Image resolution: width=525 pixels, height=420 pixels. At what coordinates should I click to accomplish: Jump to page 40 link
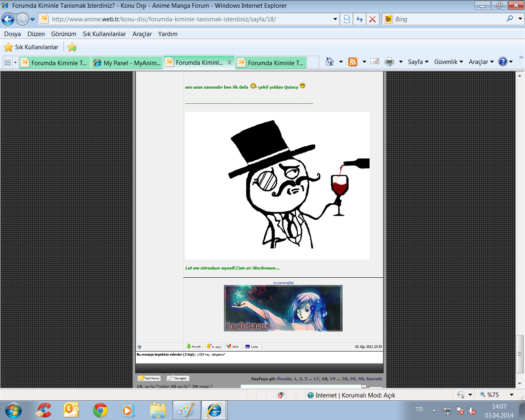[x=361, y=379]
